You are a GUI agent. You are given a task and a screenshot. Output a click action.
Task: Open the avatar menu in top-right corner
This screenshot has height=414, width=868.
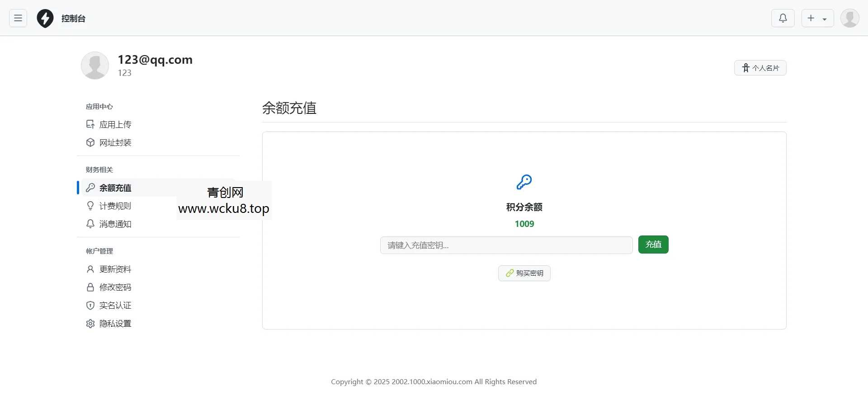849,18
